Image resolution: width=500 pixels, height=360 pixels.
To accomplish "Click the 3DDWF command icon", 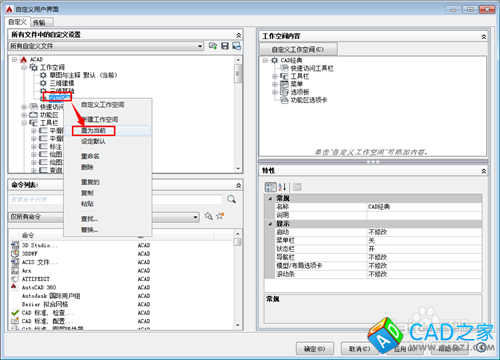I will pos(15,254).
